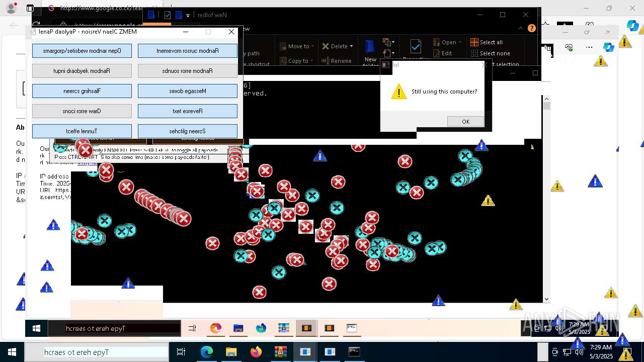Toggle 'tnemevom rosruc modnaR' payload
This screenshot has width=644, height=362.
[188, 51]
